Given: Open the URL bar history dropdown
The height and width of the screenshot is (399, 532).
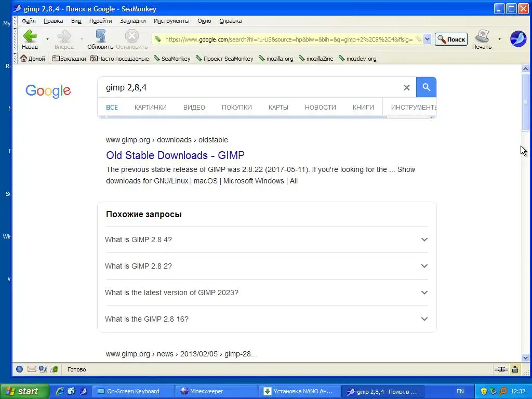Looking at the screenshot, I should click(427, 39).
